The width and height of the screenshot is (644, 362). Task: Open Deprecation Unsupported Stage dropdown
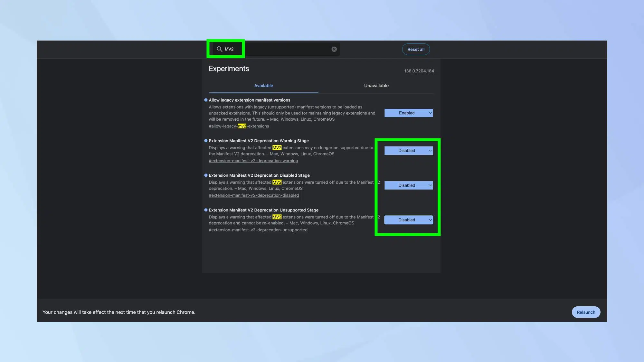point(408,220)
